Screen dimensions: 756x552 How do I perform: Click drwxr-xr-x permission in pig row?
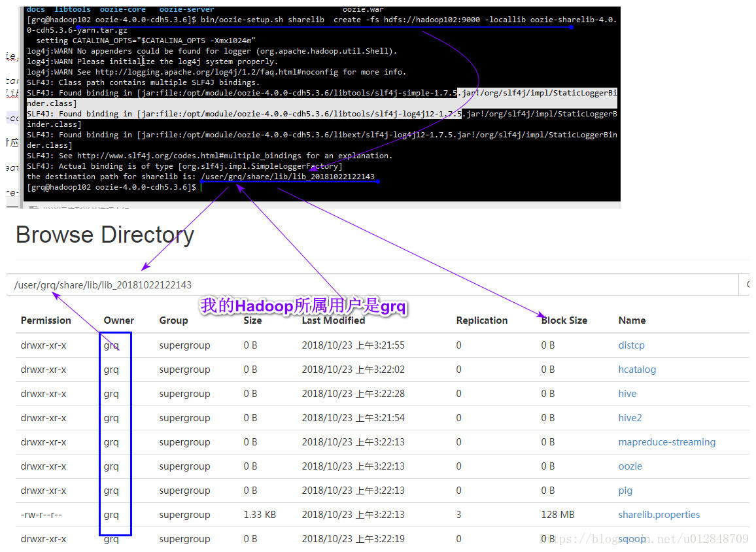tap(43, 491)
